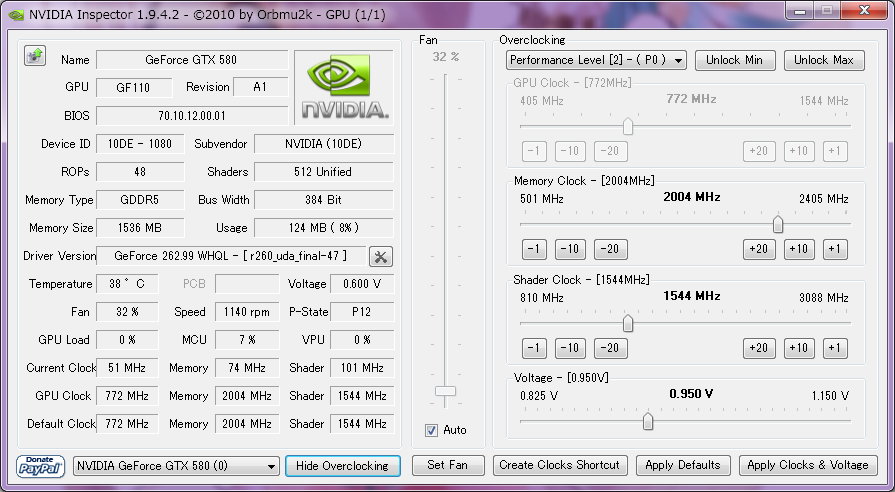Toggle the Auto fan checkbox
Screen dimensions: 895x492
click(x=432, y=430)
